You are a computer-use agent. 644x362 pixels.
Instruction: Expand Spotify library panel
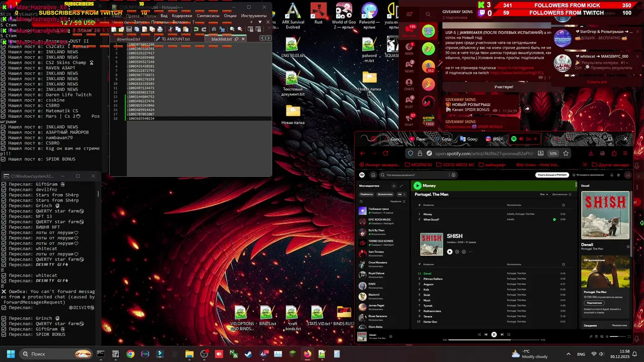pos(401,186)
